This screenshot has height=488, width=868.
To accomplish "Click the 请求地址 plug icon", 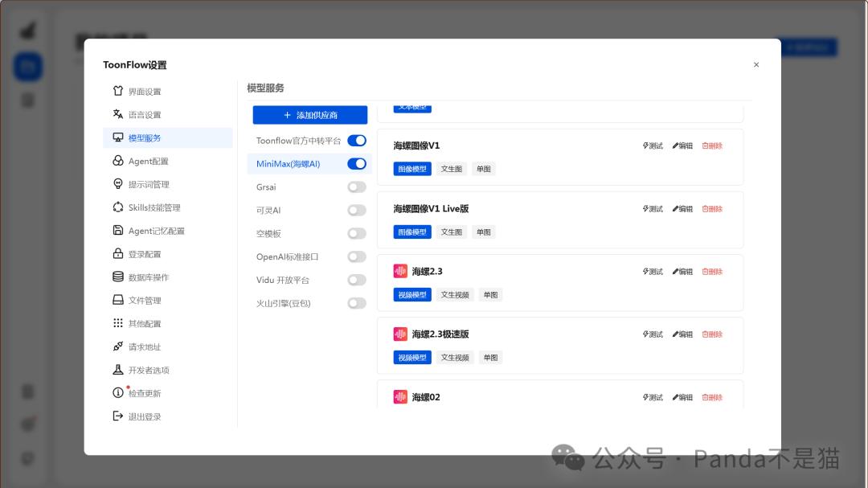I will (x=118, y=347).
